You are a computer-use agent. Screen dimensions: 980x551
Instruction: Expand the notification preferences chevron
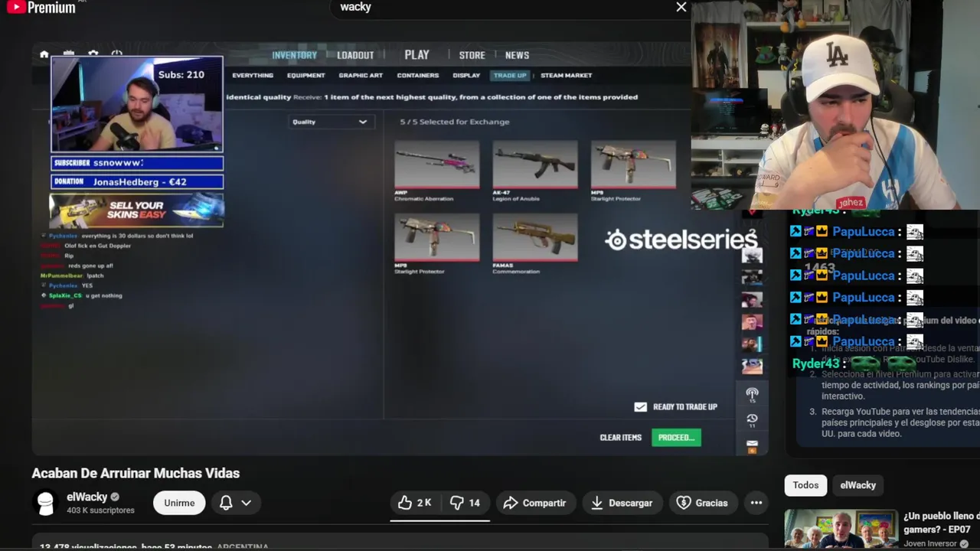pyautogui.click(x=247, y=503)
